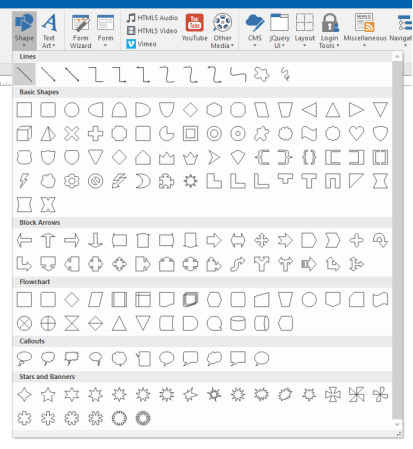The image size is (413, 449).
Task: Insert a Vimeo video
Action: click(x=142, y=44)
